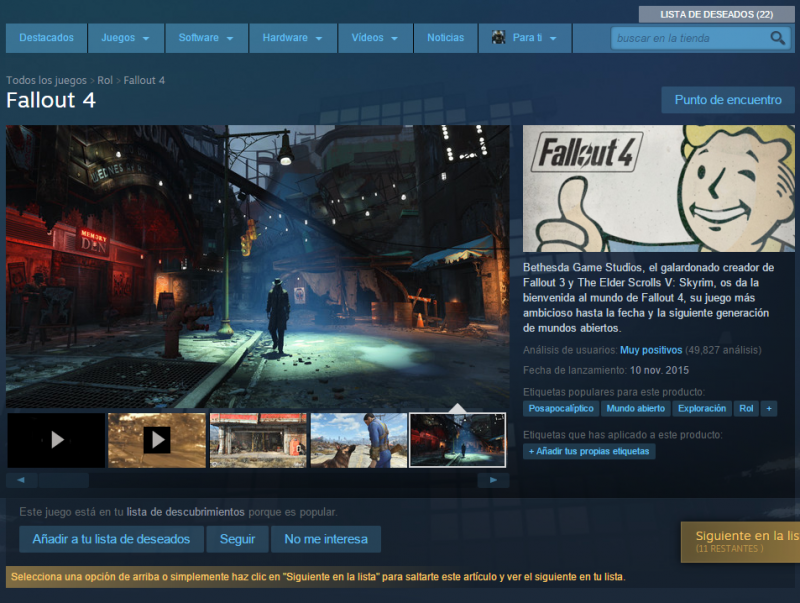Open Lista de deseados (22)
The width and height of the screenshot is (800, 603).
[716, 14]
